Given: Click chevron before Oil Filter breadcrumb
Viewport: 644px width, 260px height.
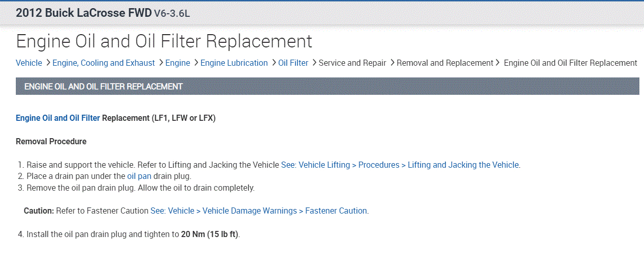Looking at the screenshot, I should click(x=274, y=63).
